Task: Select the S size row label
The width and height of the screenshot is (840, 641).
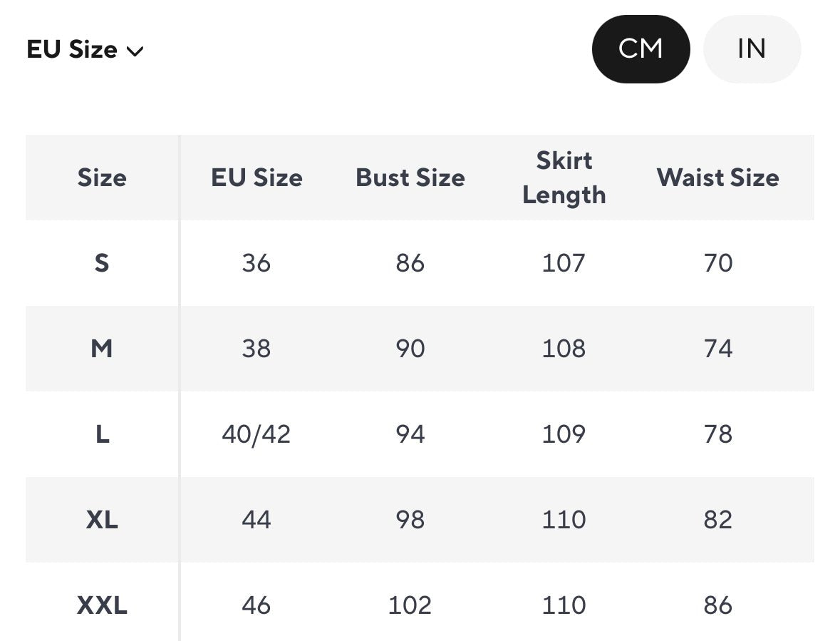Action: [x=102, y=263]
